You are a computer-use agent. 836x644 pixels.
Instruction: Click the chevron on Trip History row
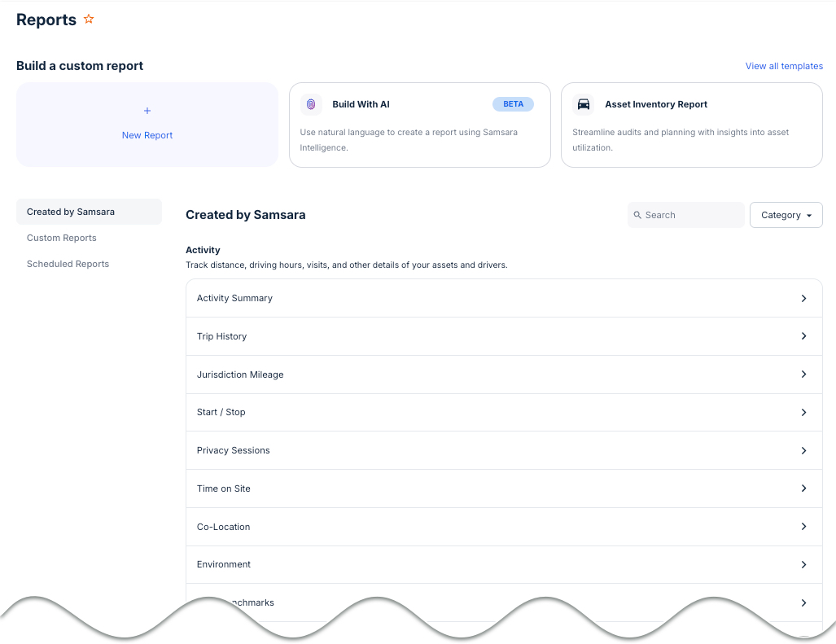pos(803,336)
